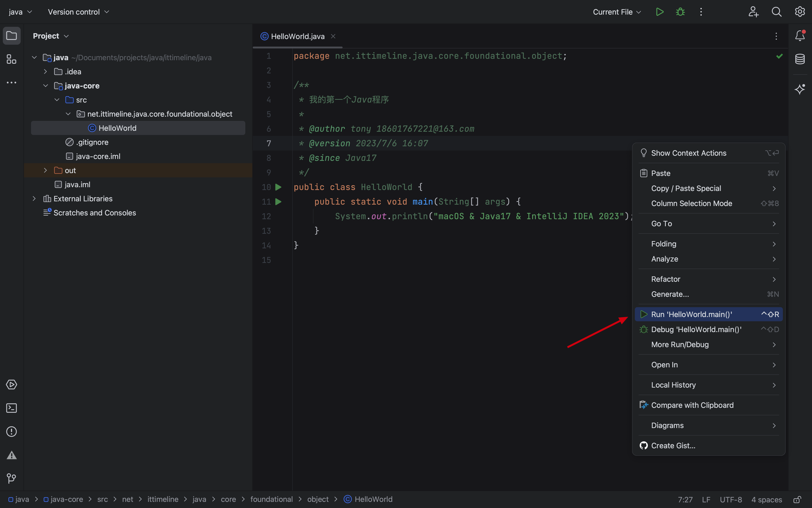Open the Go To submenu
This screenshot has height=508, width=812.
click(x=709, y=224)
